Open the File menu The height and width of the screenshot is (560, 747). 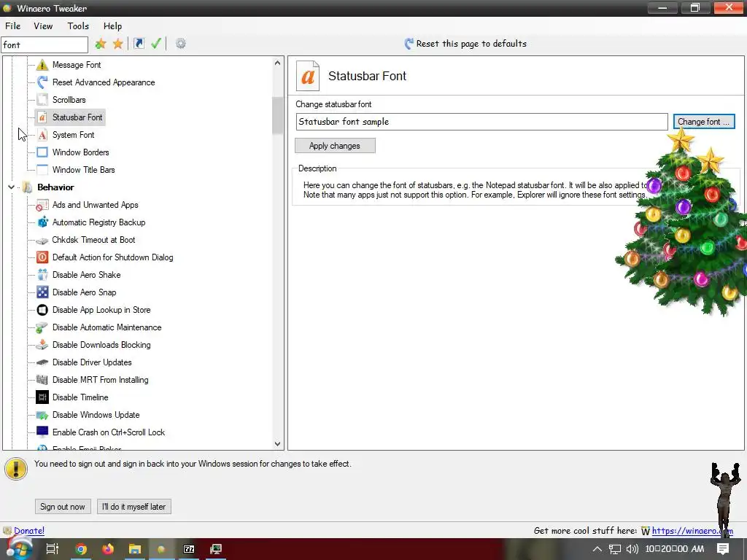click(13, 26)
